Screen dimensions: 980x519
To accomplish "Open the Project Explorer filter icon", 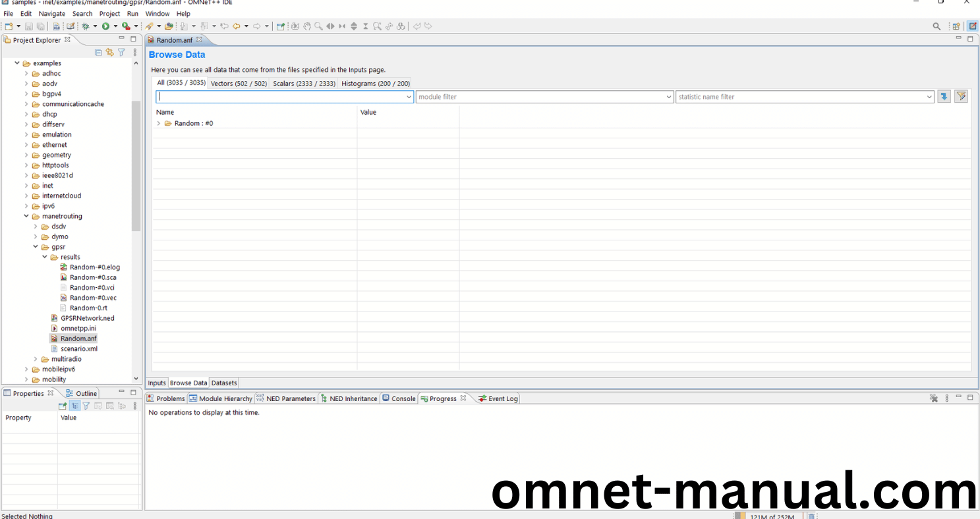I will click(x=121, y=53).
